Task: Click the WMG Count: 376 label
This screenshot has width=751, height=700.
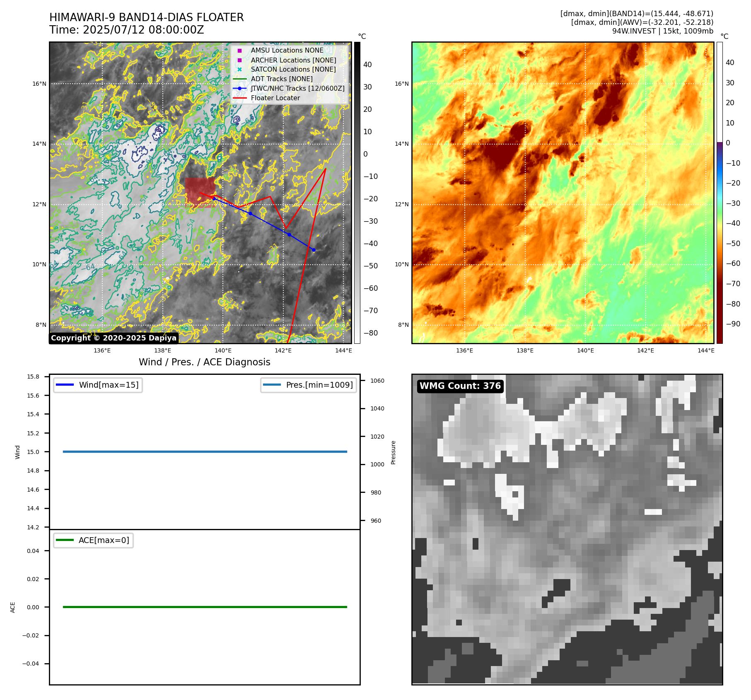Action: [x=460, y=386]
